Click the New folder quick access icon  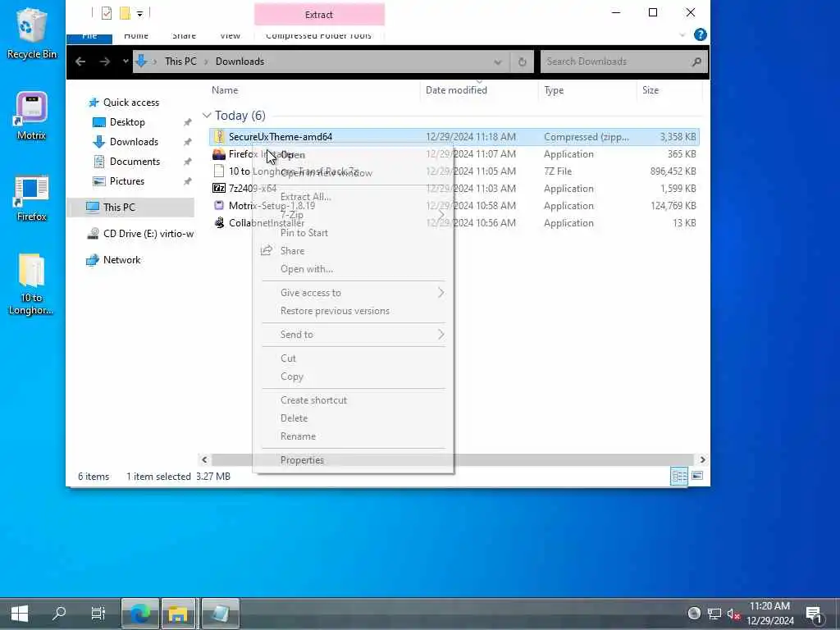[x=125, y=13]
